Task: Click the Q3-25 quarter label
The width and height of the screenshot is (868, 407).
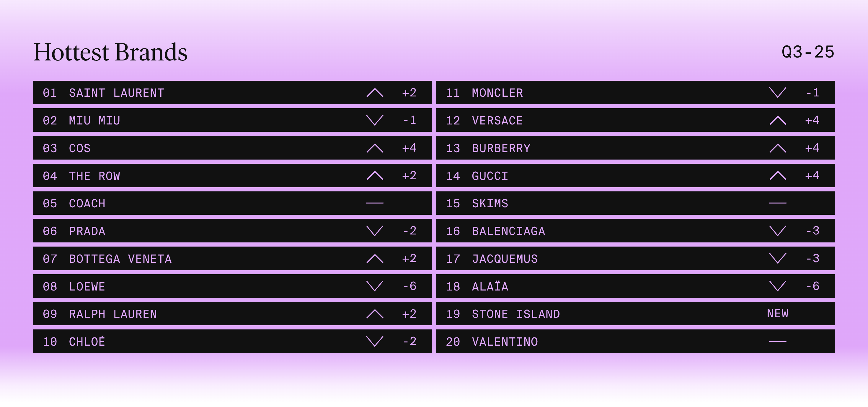Action: pos(808,52)
